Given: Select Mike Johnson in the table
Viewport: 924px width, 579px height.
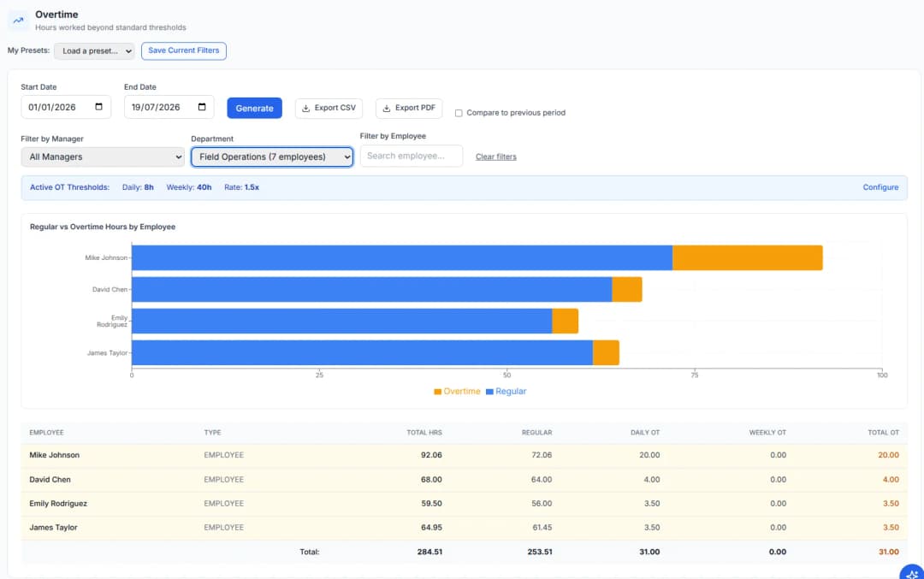Looking at the screenshot, I should (x=54, y=455).
